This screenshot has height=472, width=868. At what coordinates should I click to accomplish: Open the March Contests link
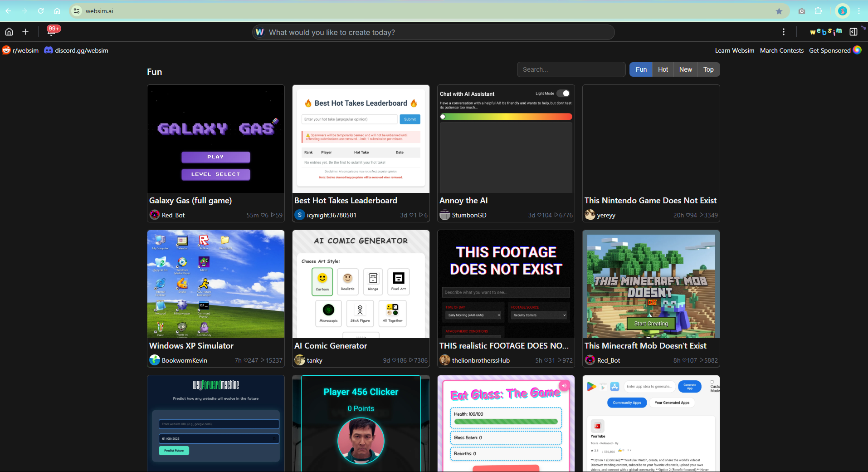click(x=781, y=50)
